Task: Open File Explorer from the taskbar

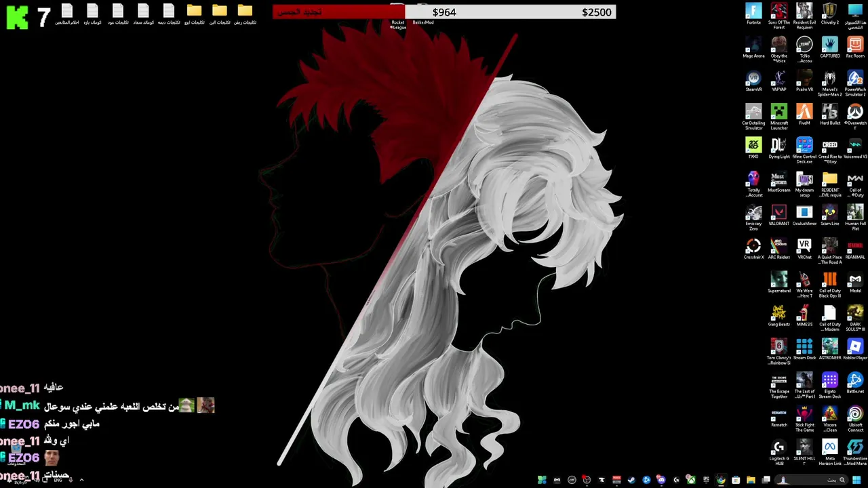Action: pos(751,480)
